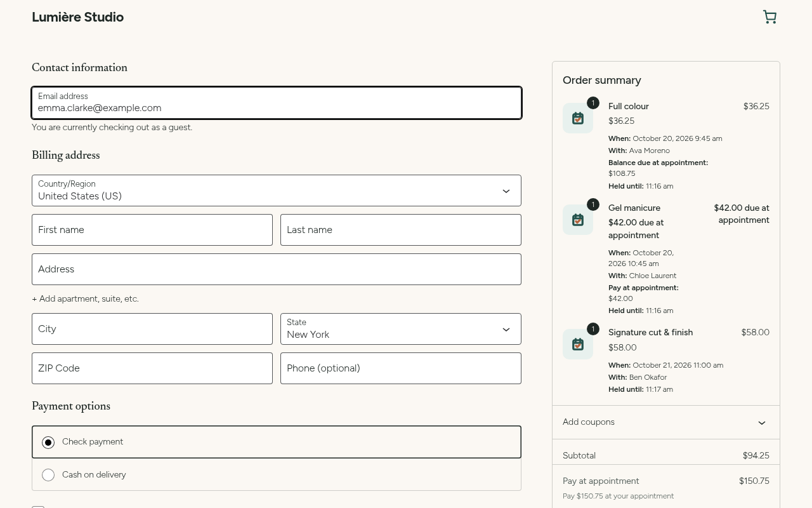812x508 pixels.
Task: Click the ZIP Code input field
Action: (x=152, y=368)
